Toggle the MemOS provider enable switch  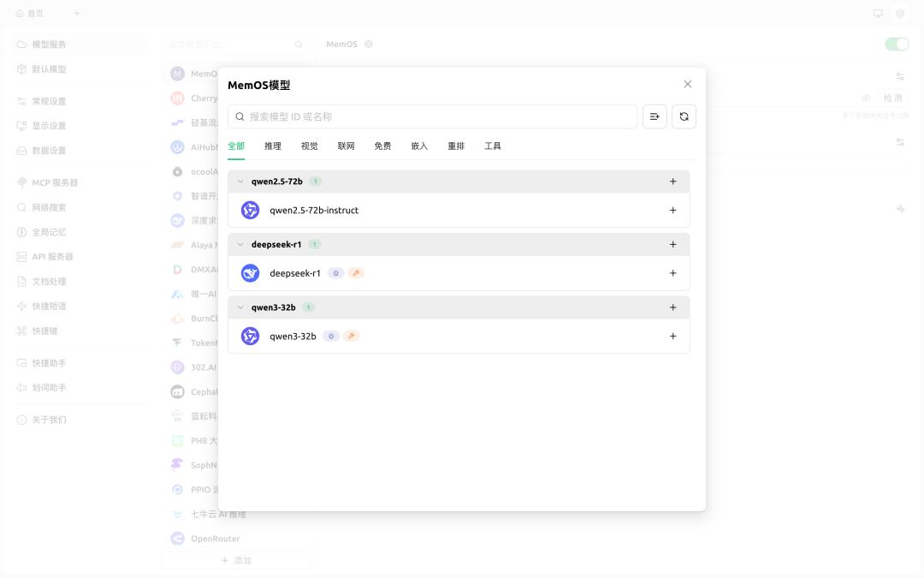897,45
